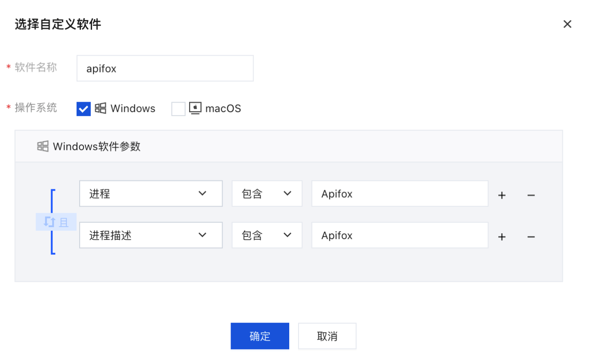Click the minus icon on the 进程 row
The height and width of the screenshot is (364, 590).
point(531,195)
